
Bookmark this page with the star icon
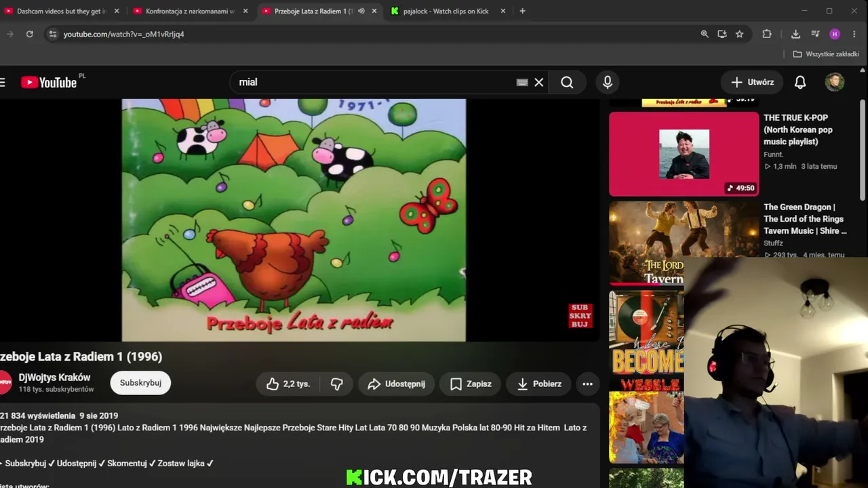click(740, 34)
